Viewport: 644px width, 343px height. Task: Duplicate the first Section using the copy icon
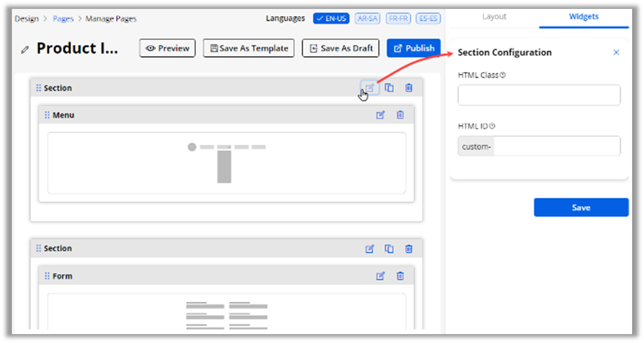coord(389,88)
